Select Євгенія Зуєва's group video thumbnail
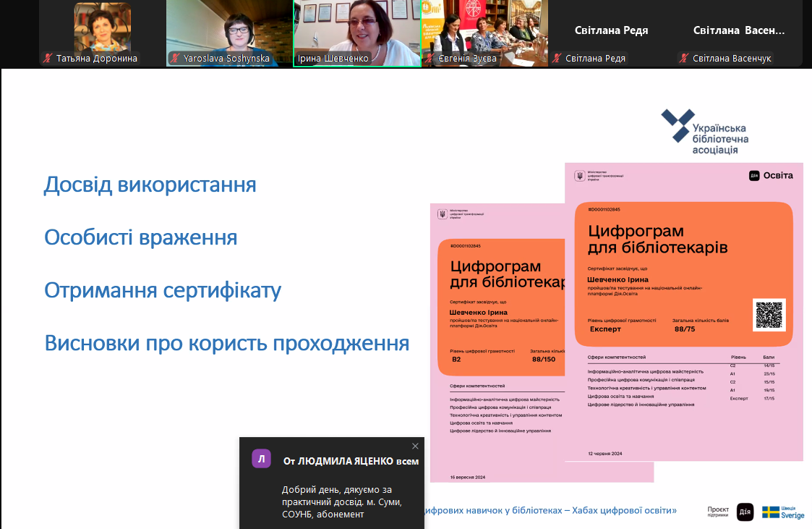Viewport: 812px width, 529px height. [x=484, y=29]
